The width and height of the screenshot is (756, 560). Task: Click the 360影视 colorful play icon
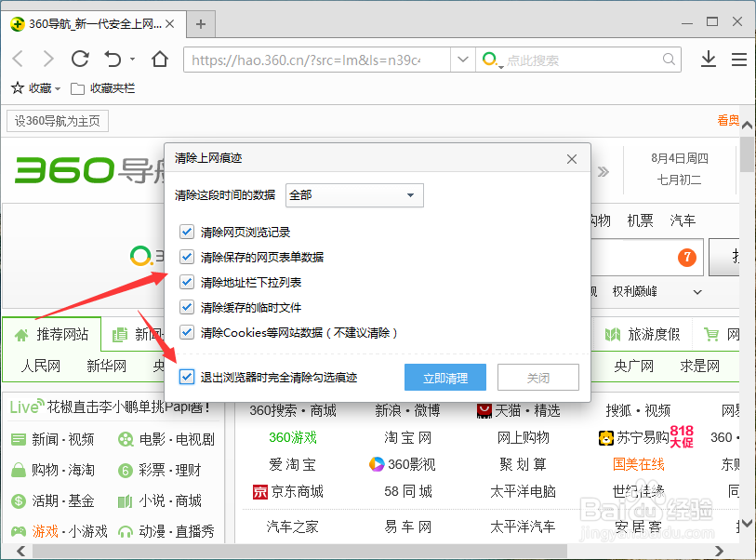(x=377, y=464)
